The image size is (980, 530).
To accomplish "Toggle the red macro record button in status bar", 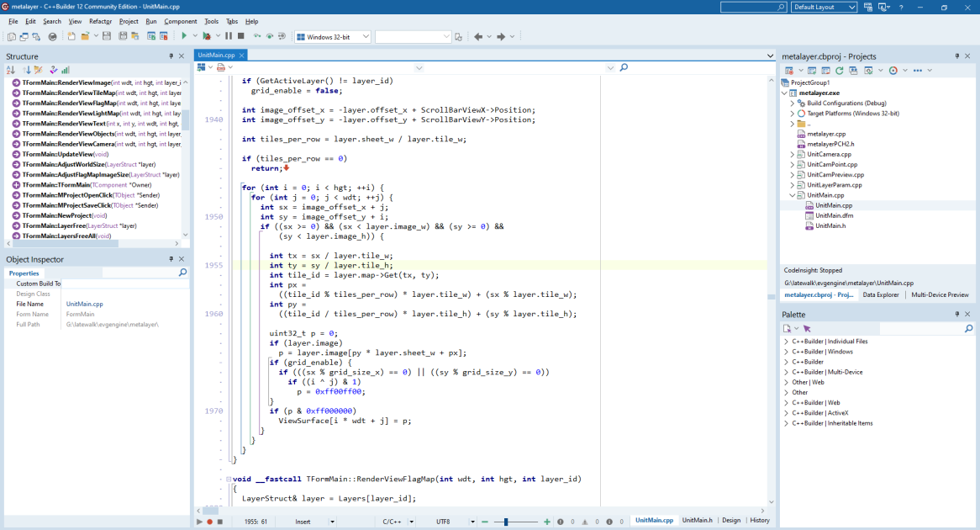I will [210, 522].
